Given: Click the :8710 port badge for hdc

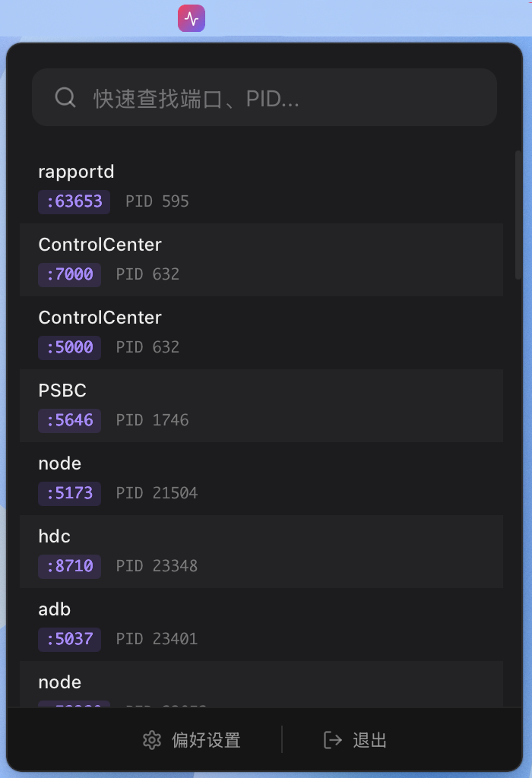Looking at the screenshot, I should [x=69, y=566].
